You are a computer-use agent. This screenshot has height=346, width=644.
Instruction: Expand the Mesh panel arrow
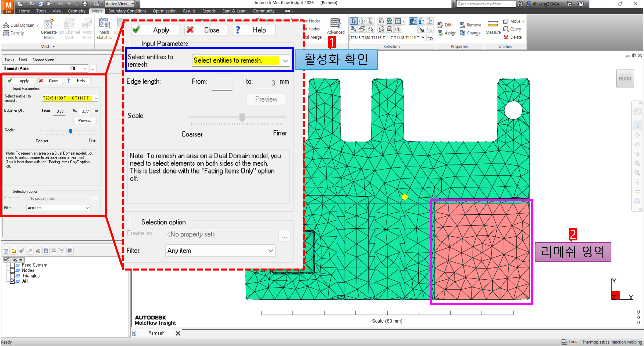coord(54,47)
